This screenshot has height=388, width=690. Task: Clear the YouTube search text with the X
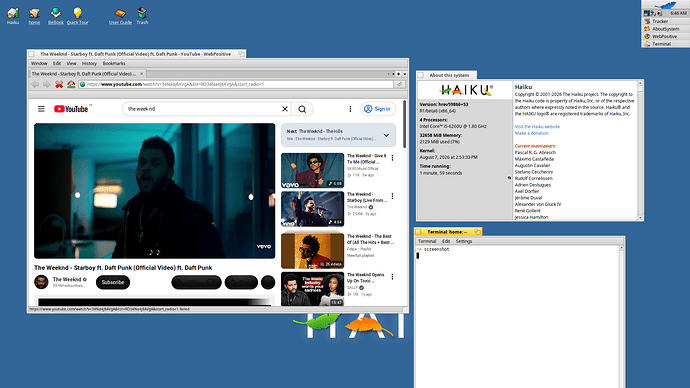pos(285,109)
